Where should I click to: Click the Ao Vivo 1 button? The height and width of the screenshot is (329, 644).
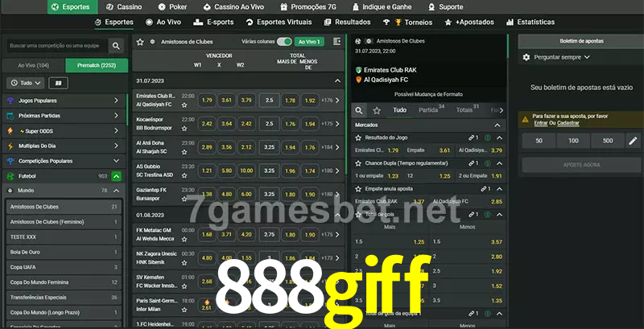click(x=309, y=42)
